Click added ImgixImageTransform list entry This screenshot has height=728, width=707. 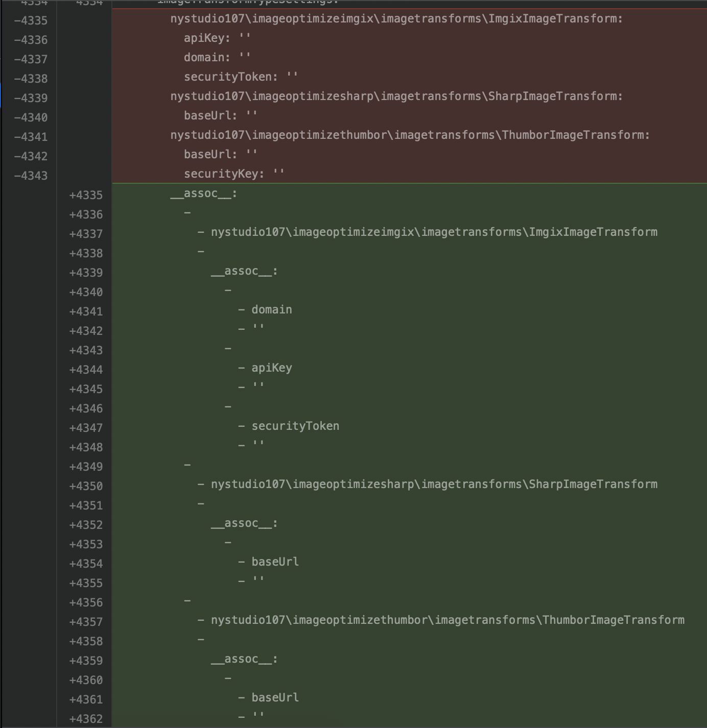coord(428,232)
